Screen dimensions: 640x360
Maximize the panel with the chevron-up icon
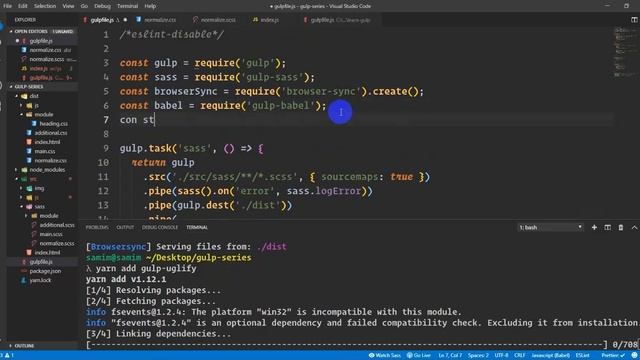pos(634,227)
